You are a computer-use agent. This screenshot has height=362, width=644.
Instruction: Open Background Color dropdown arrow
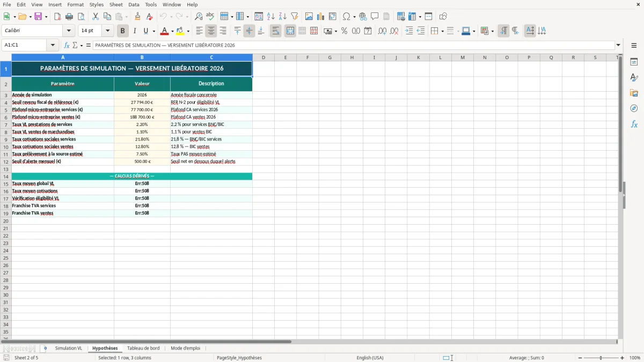[188, 31]
